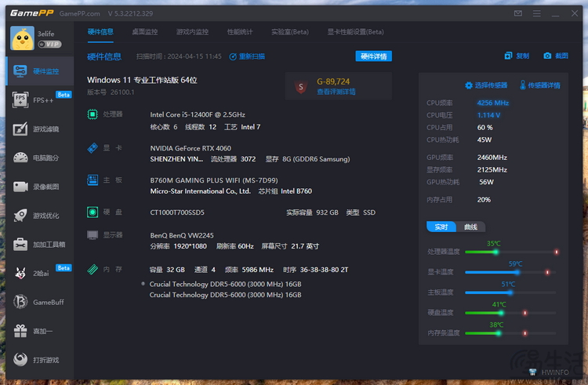The image size is (588, 385).
Task: Click the 3elife chick avatar
Action: (22, 38)
